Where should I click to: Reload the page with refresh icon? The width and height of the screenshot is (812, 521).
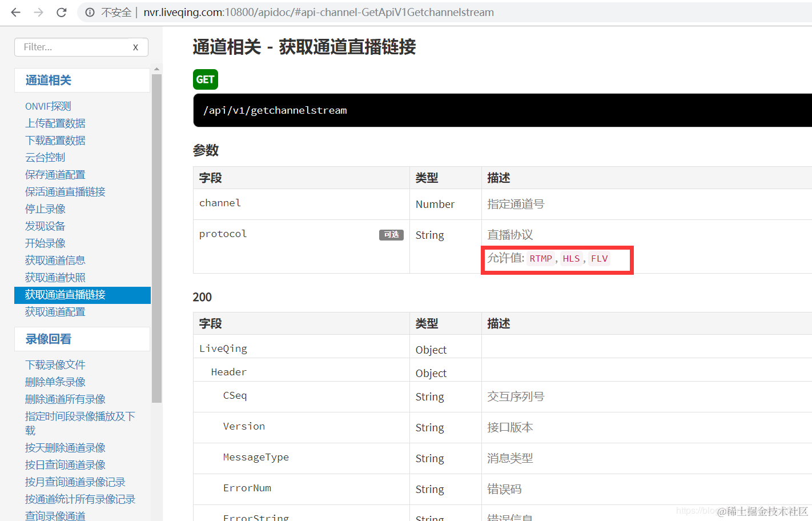[62, 12]
